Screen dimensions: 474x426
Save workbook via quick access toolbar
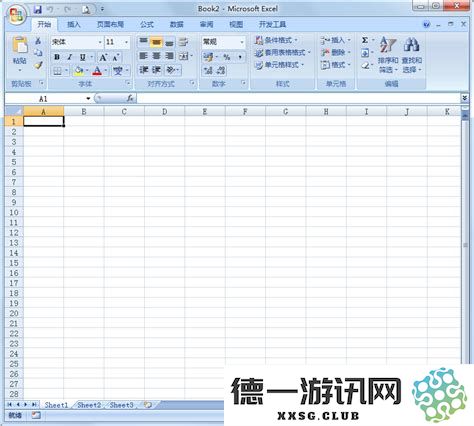pyautogui.click(x=37, y=9)
